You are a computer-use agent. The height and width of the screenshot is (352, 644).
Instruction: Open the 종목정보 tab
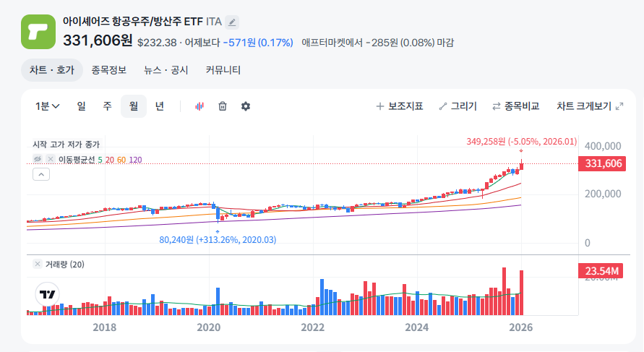[x=109, y=70]
